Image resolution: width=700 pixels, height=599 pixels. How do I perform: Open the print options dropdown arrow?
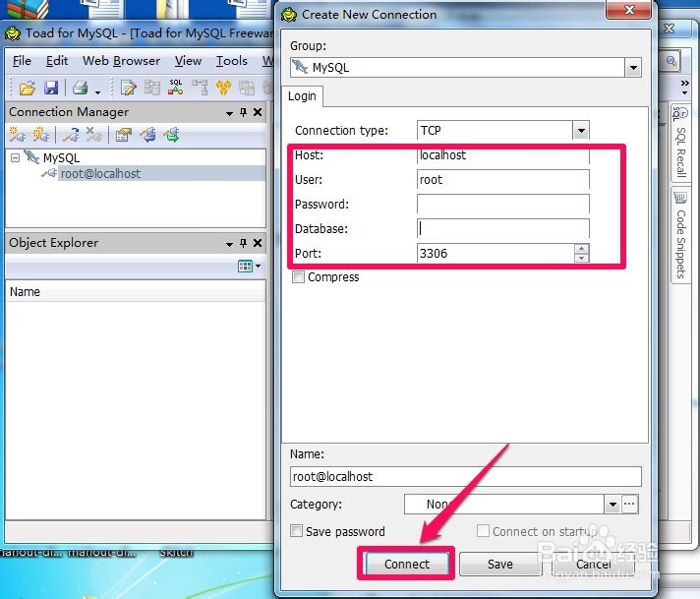97,92
